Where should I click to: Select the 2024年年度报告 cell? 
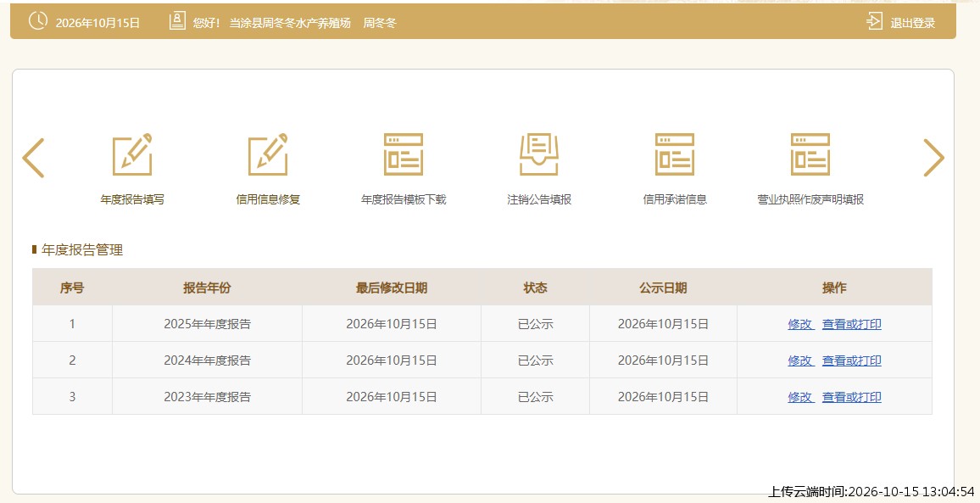pos(207,360)
